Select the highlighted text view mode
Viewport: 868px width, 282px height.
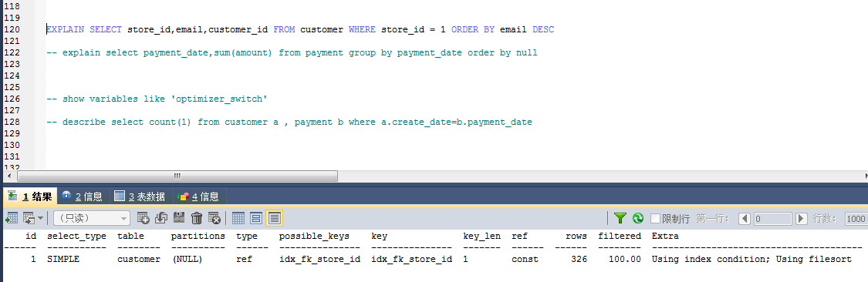click(x=274, y=218)
